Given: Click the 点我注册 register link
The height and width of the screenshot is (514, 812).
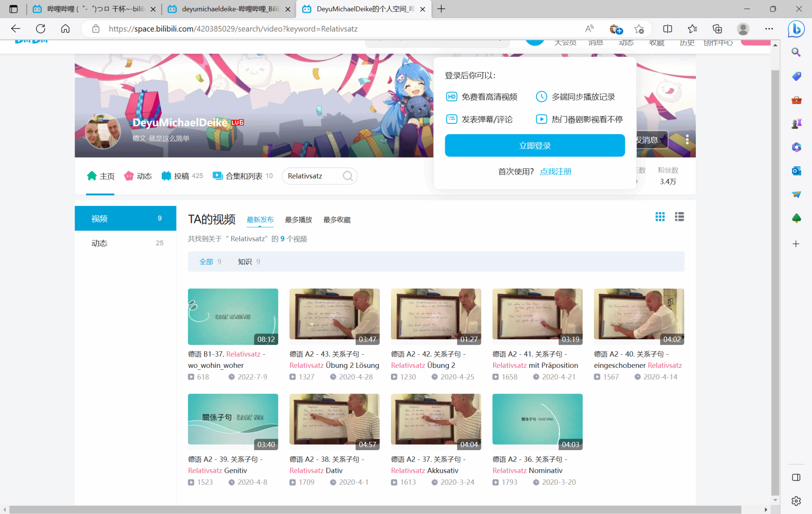Looking at the screenshot, I should coord(555,172).
